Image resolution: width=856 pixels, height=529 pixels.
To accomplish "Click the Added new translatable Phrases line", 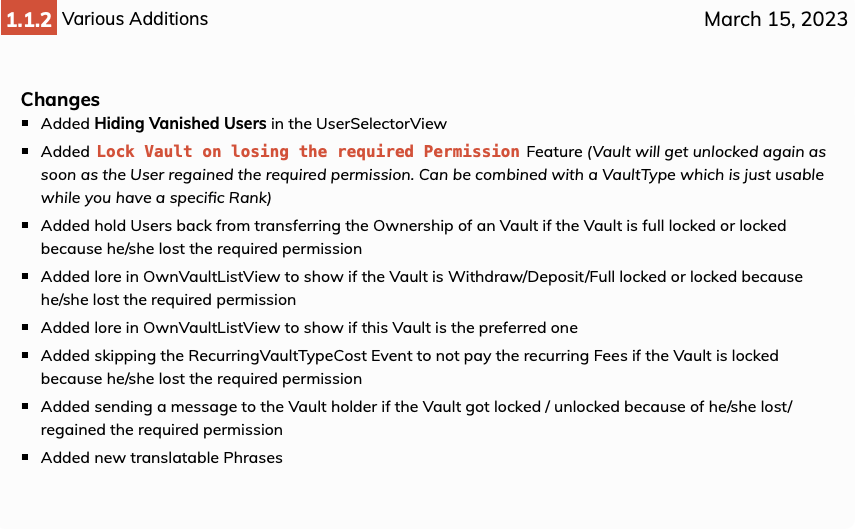I will pyautogui.click(x=162, y=457).
